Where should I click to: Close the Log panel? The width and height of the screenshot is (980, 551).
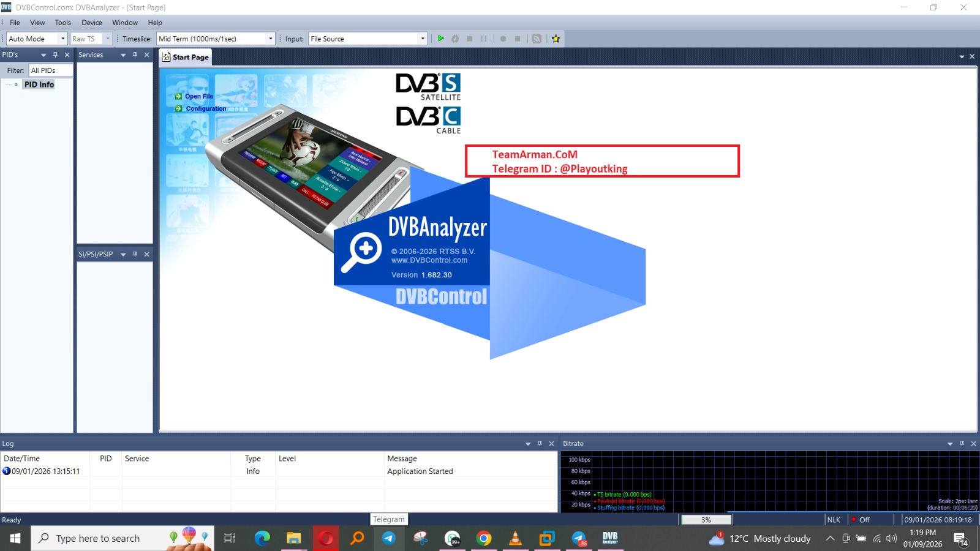(x=551, y=444)
